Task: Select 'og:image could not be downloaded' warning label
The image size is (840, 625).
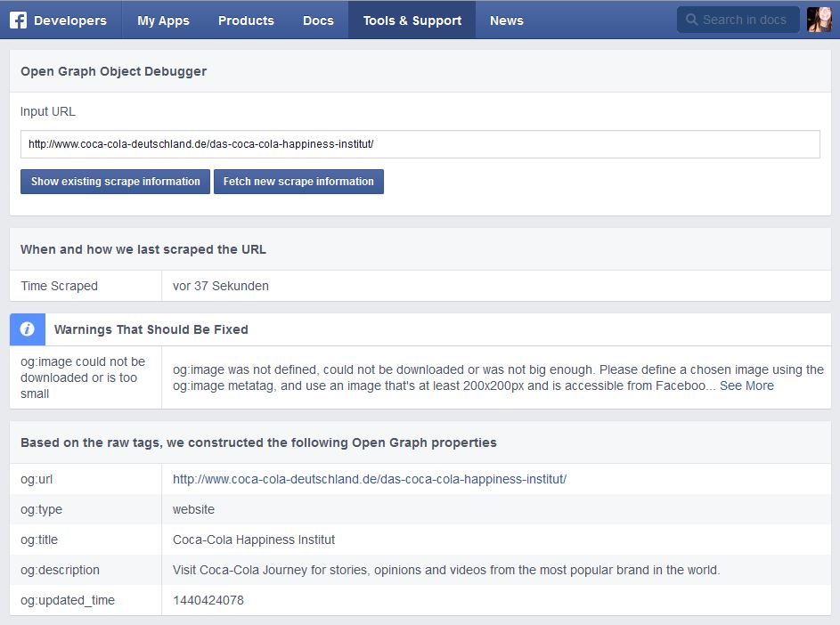Action: click(83, 377)
